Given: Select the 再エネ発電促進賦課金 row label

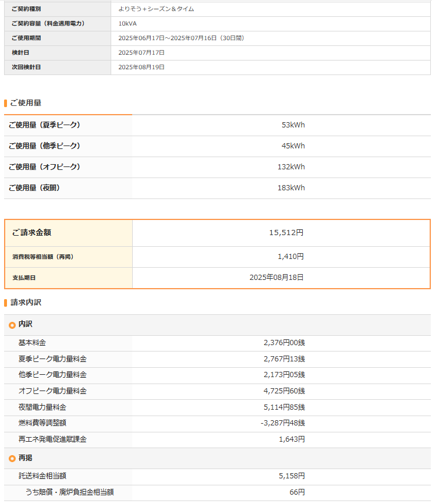Looking at the screenshot, I should tap(52, 439).
